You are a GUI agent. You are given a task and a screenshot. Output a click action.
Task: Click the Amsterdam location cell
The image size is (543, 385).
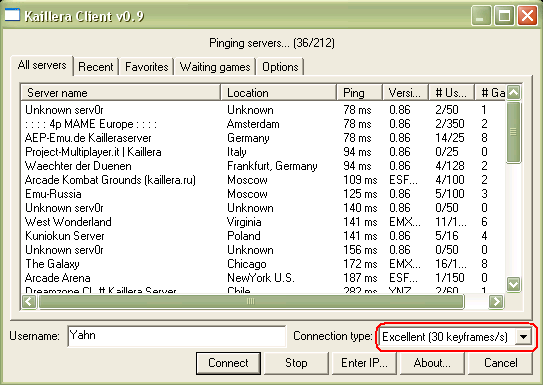[x=253, y=124]
